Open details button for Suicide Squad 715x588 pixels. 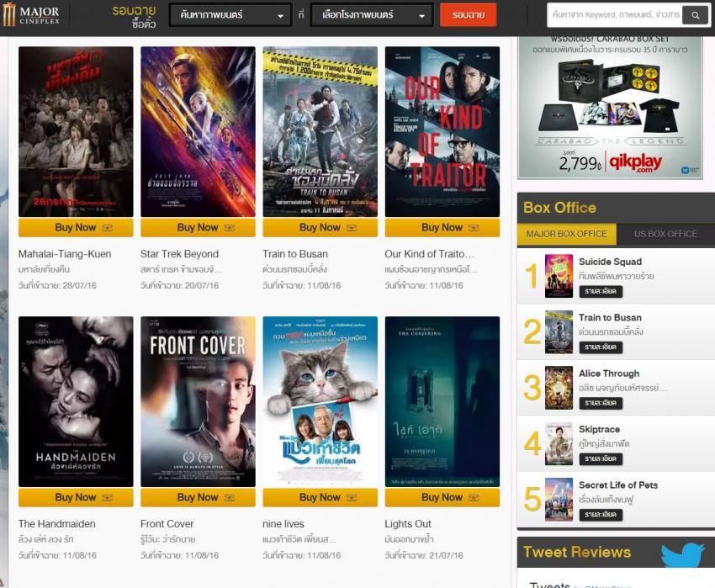(x=601, y=292)
